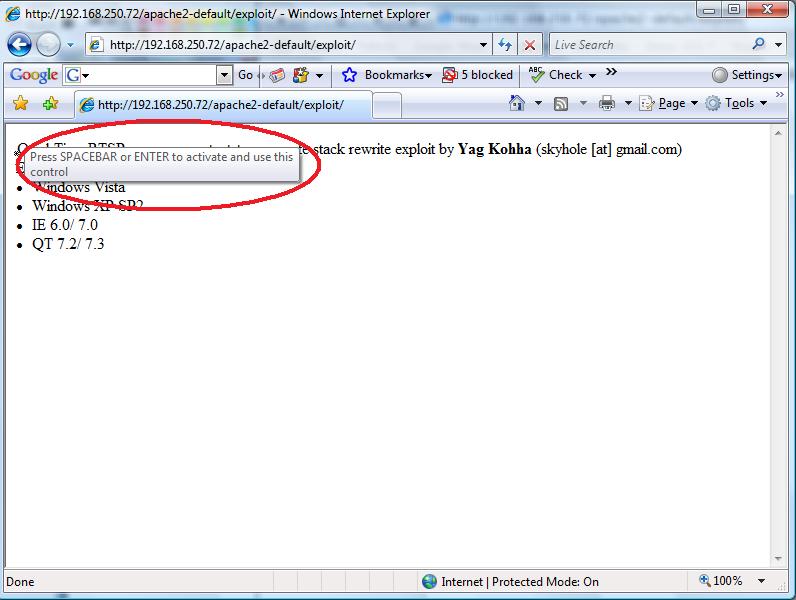Viewport: 796px width, 600px height.
Task: Click the Home page icon
Action: coord(517,103)
